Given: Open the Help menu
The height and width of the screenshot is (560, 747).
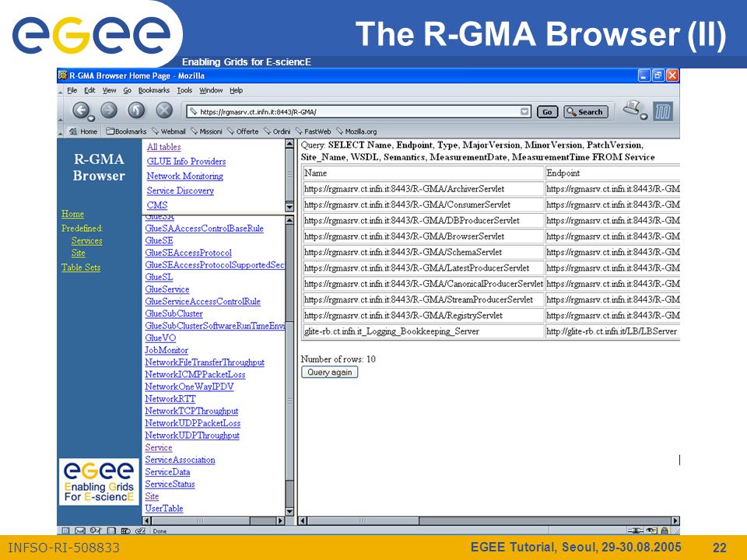Looking at the screenshot, I should pos(236,90).
